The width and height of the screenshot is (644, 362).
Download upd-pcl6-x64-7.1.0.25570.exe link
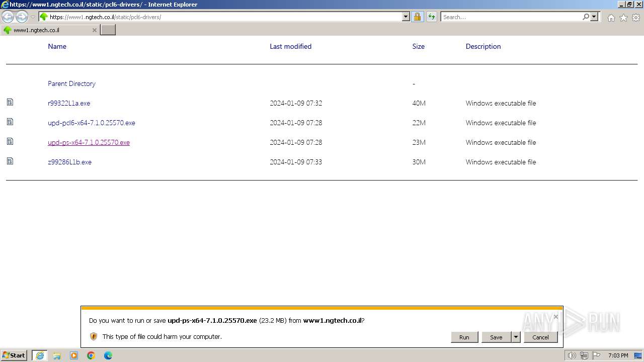coord(92,123)
